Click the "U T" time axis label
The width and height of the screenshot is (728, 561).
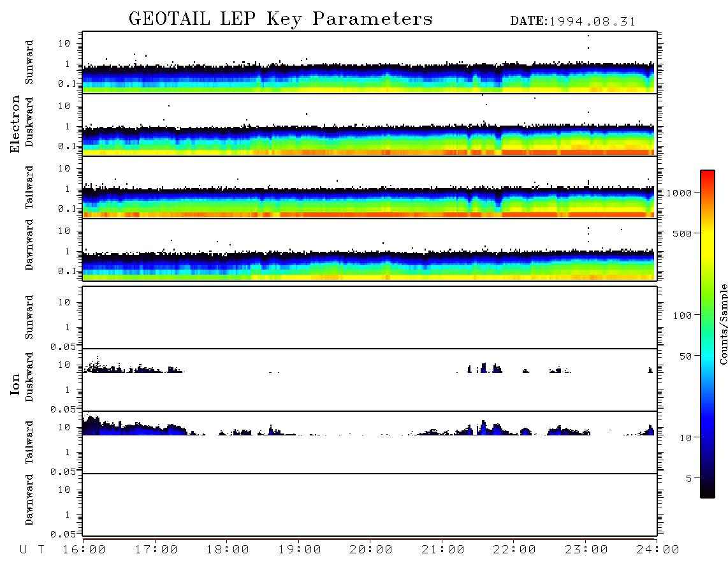[x=32, y=550]
